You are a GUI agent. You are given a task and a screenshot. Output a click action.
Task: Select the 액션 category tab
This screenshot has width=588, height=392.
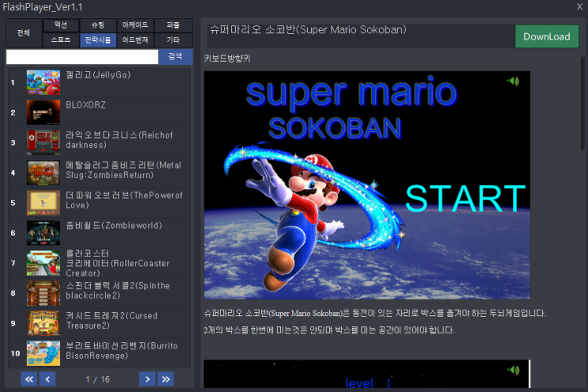click(61, 25)
